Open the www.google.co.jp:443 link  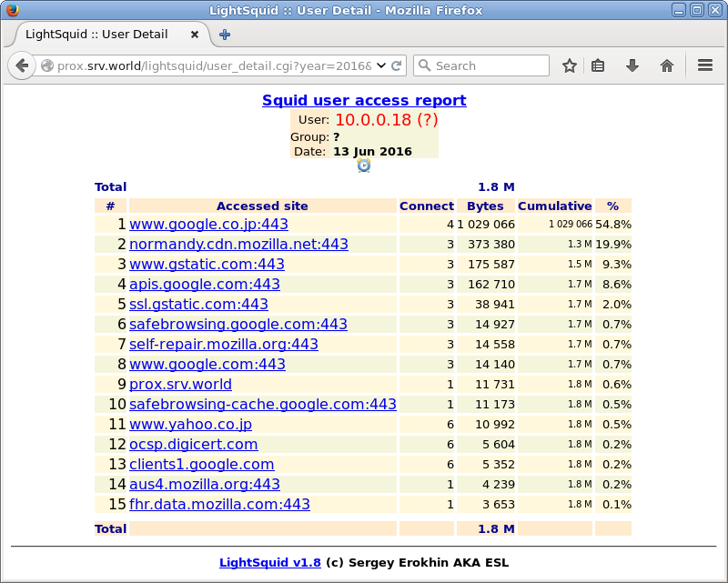point(208,224)
